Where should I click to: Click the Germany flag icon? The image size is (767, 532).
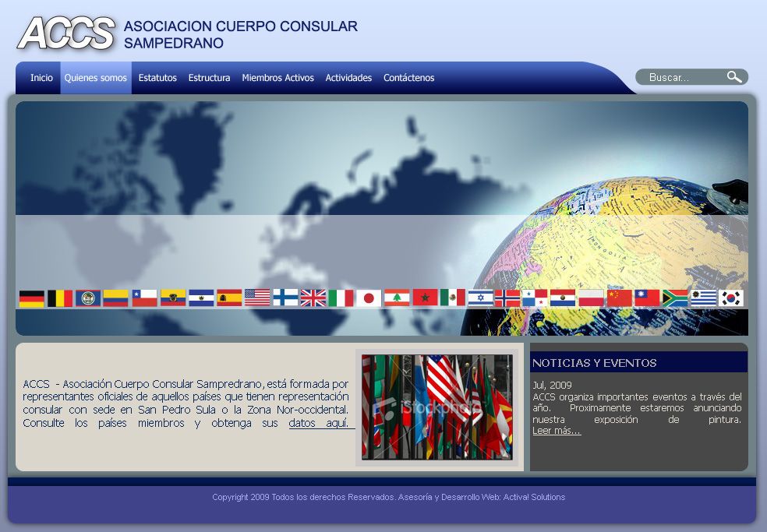pyautogui.click(x=32, y=298)
